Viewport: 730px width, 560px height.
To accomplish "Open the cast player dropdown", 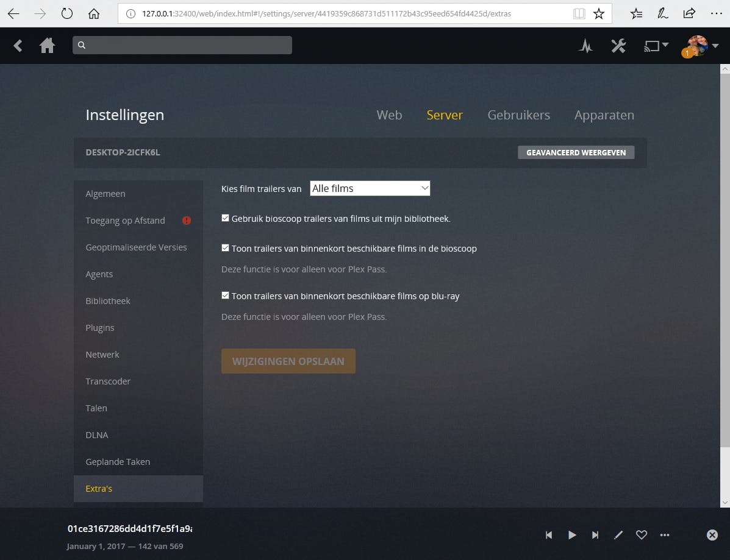I will click(656, 46).
